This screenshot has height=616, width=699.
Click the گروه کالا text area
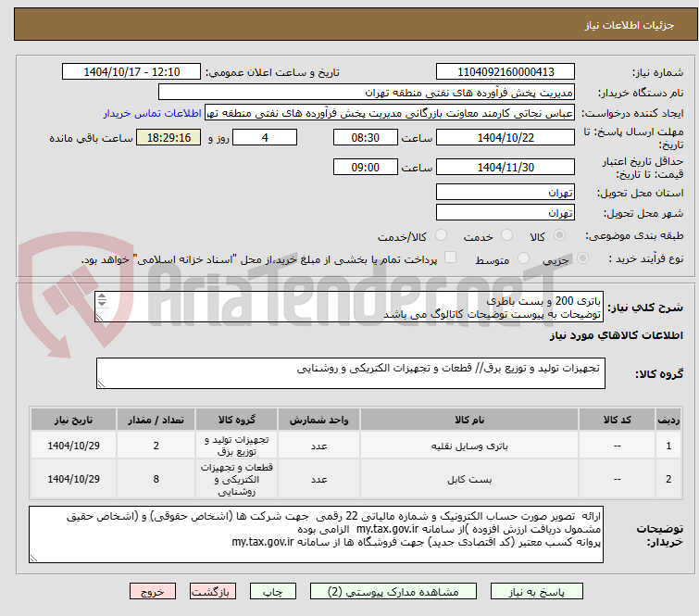(x=350, y=373)
